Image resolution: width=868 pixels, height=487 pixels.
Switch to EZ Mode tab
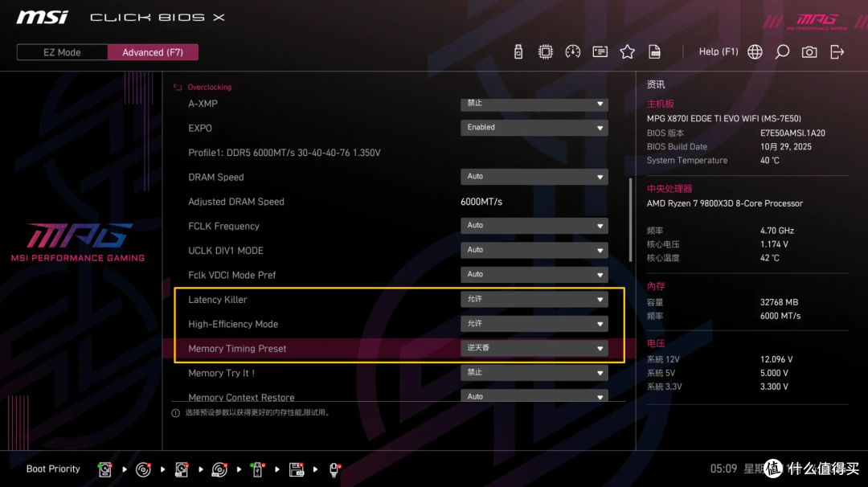click(x=63, y=52)
